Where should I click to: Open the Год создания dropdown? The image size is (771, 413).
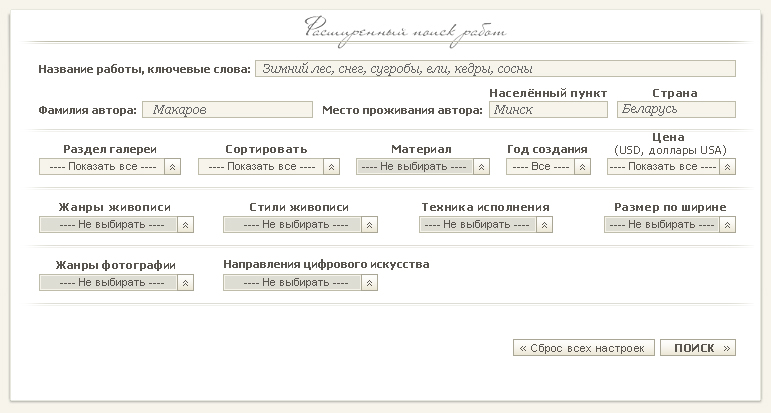(x=548, y=167)
